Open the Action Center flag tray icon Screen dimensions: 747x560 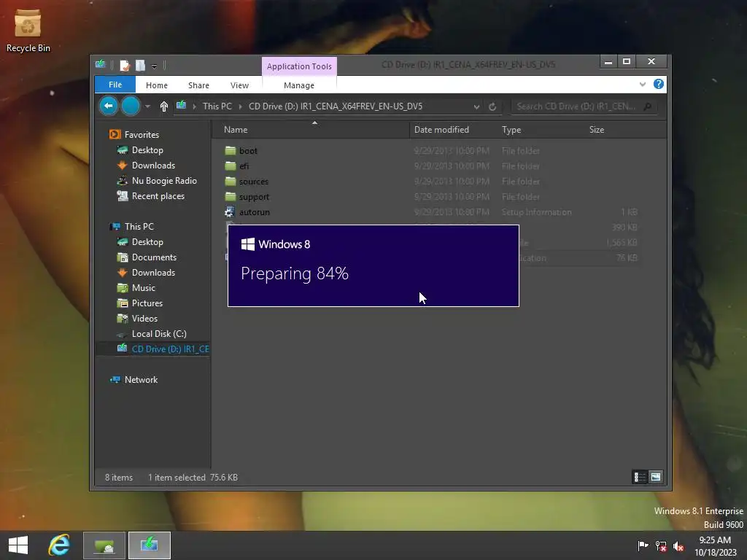click(643, 545)
